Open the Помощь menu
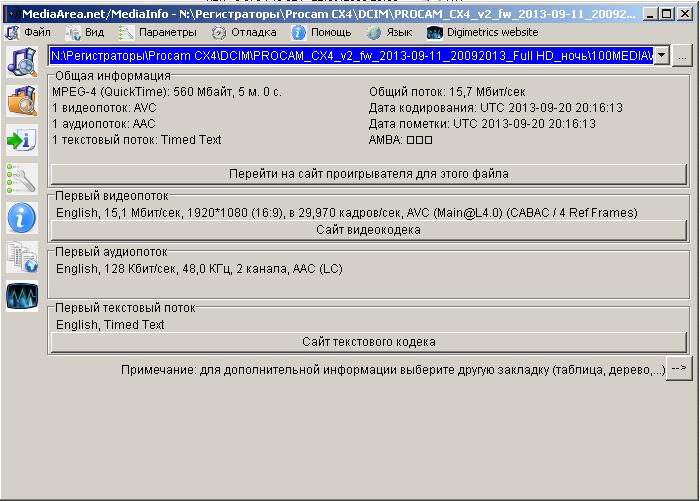The image size is (700, 501). point(322,32)
